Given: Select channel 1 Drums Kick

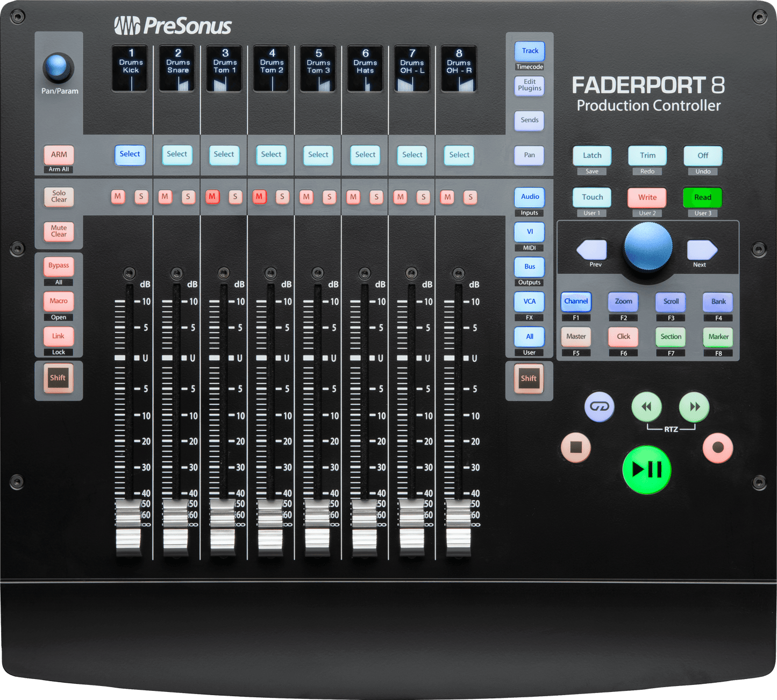Looking at the screenshot, I should pos(130,154).
